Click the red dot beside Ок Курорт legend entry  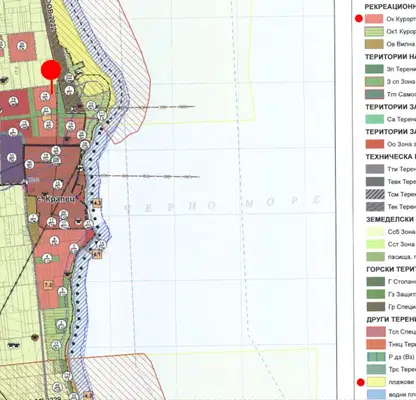click(359, 19)
